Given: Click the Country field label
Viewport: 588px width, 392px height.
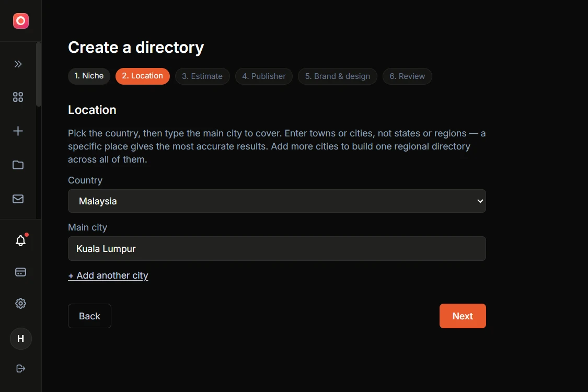Looking at the screenshot, I should point(85,180).
